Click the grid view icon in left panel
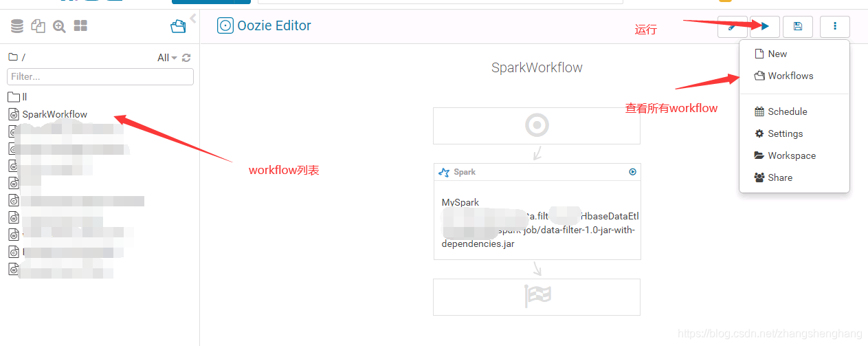 [x=80, y=26]
